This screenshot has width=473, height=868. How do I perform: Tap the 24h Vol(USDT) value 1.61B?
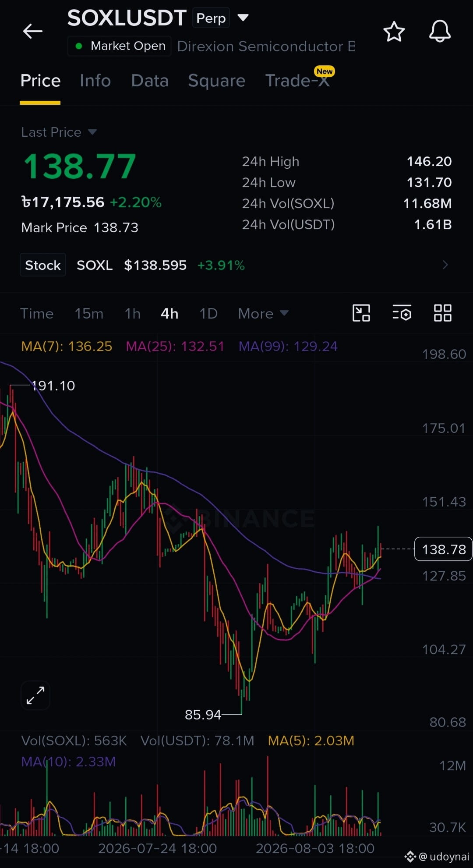[433, 224]
